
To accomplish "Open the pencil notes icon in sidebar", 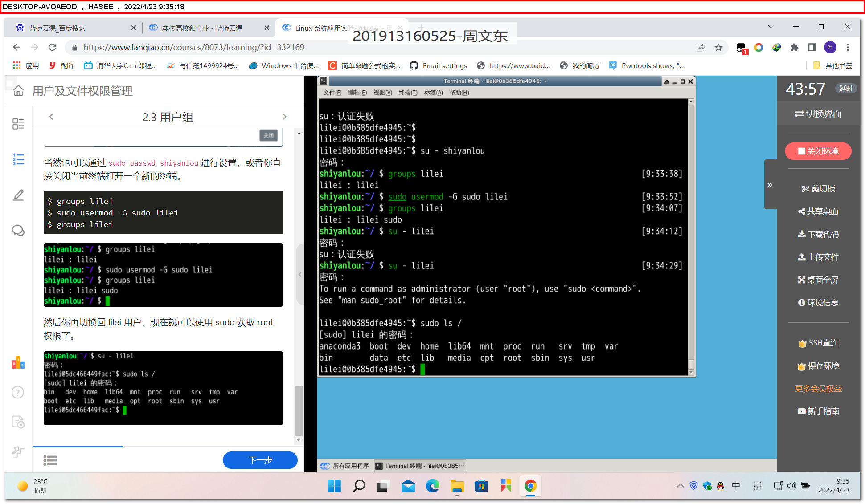I will tap(18, 195).
